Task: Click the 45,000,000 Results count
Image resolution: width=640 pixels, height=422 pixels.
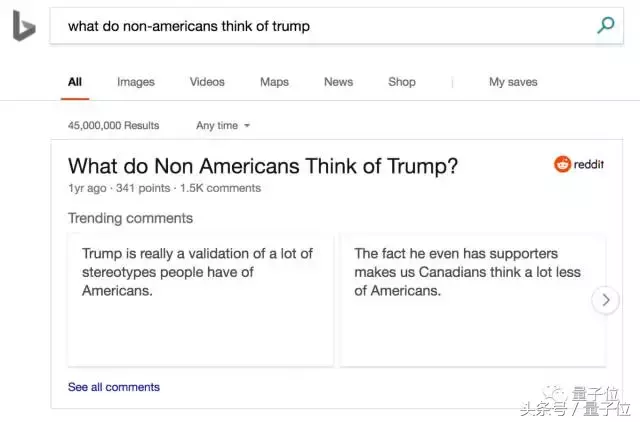Action: tap(113, 125)
